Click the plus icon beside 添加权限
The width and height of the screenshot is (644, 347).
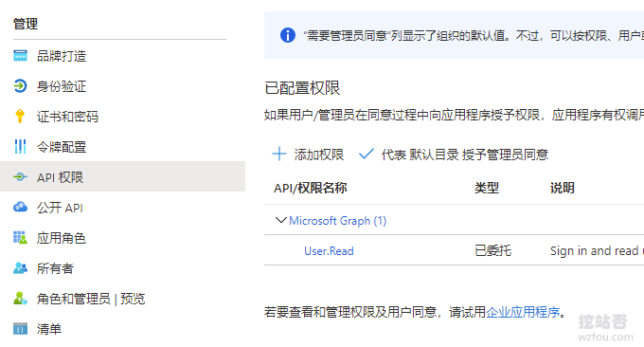(279, 155)
